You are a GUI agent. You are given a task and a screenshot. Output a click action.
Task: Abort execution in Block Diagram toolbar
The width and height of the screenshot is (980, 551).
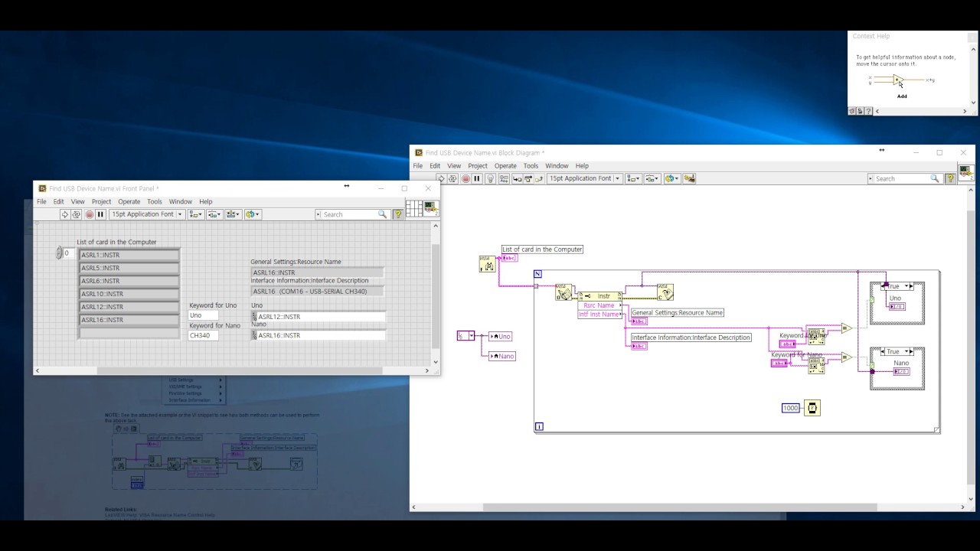pyautogui.click(x=465, y=178)
